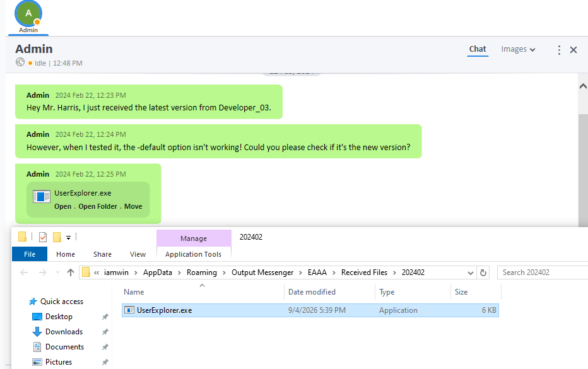Close the Admin chat panel
This screenshot has height=369, width=588.
click(573, 50)
